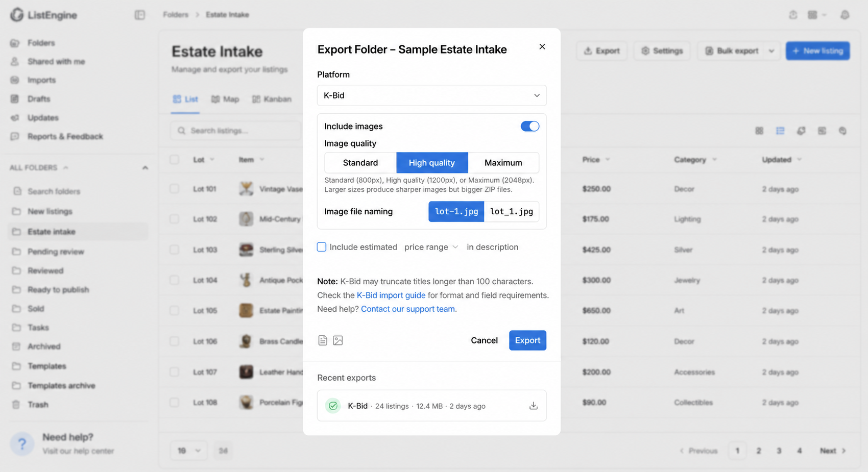Collapse the All Folders section chevron
Screen dimensions: 868x472
coord(145,167)
